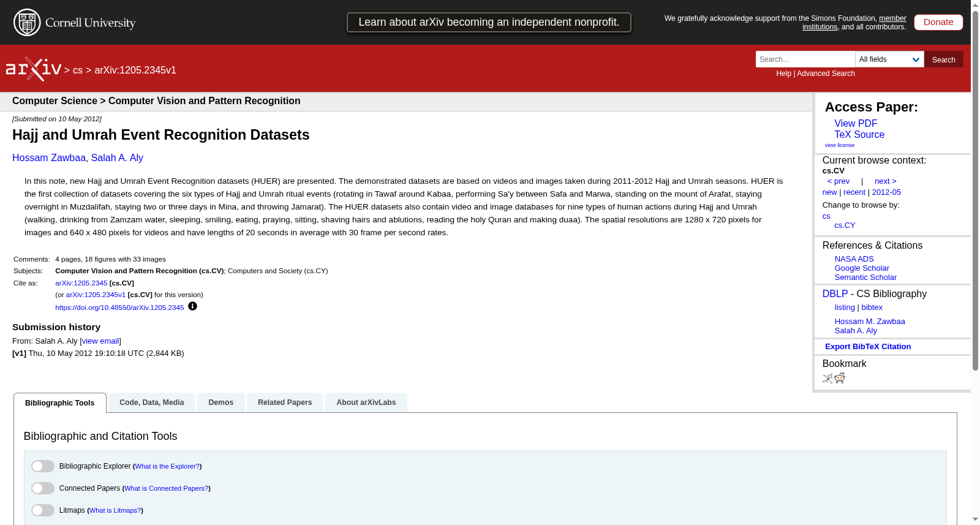Click the DOI info icon
Image resolution: width=980 pixels, height=525 pixels.
[192, 306]
